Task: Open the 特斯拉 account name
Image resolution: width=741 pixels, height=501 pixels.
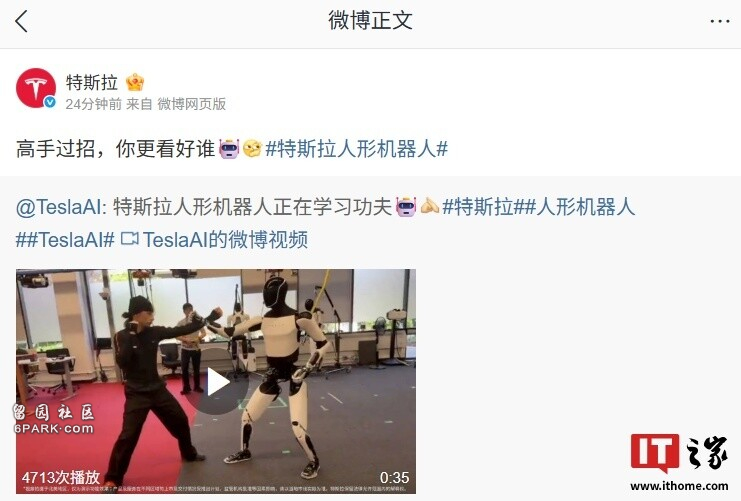Action: coord(92,82)
